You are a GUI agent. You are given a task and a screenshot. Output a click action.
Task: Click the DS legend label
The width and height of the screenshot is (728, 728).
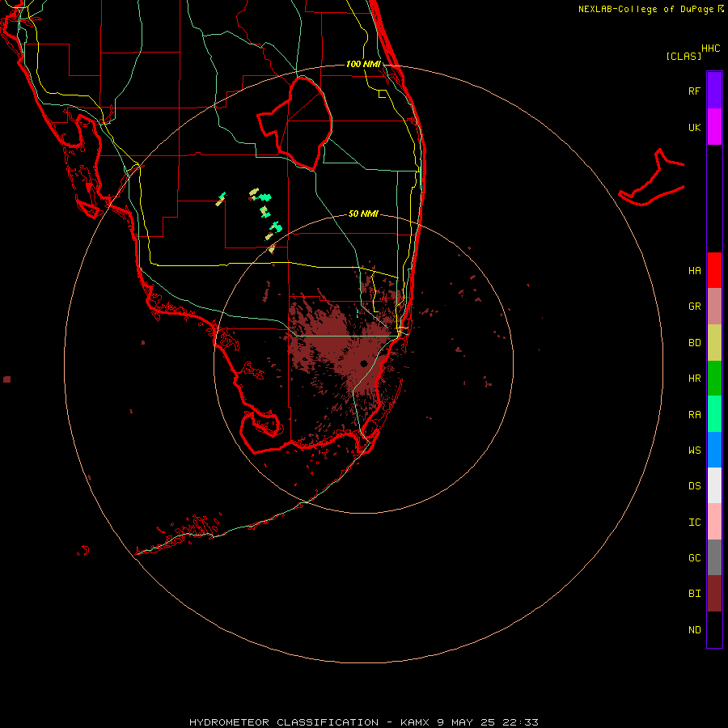click(x=694, y=486)
